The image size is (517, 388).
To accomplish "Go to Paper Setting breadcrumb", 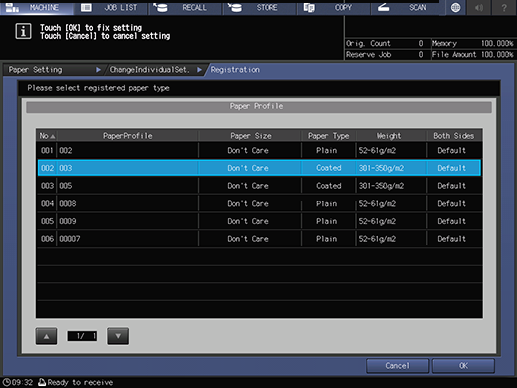I will point(53,70).
